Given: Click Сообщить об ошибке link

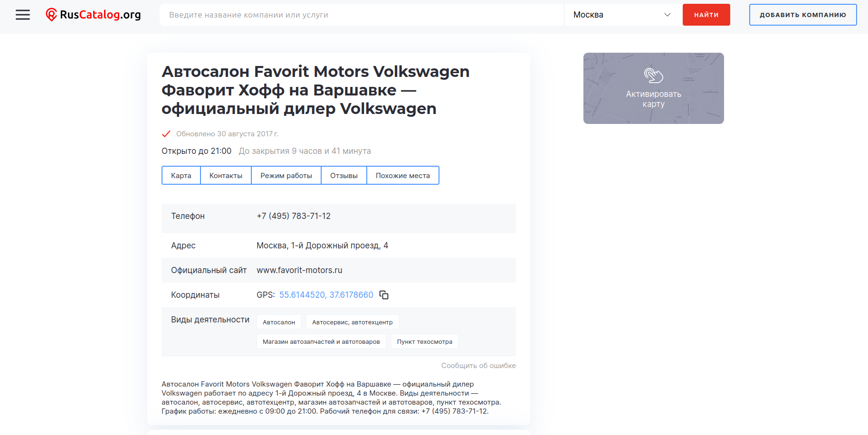Looking at the screenshot, I should coord(478,365).
